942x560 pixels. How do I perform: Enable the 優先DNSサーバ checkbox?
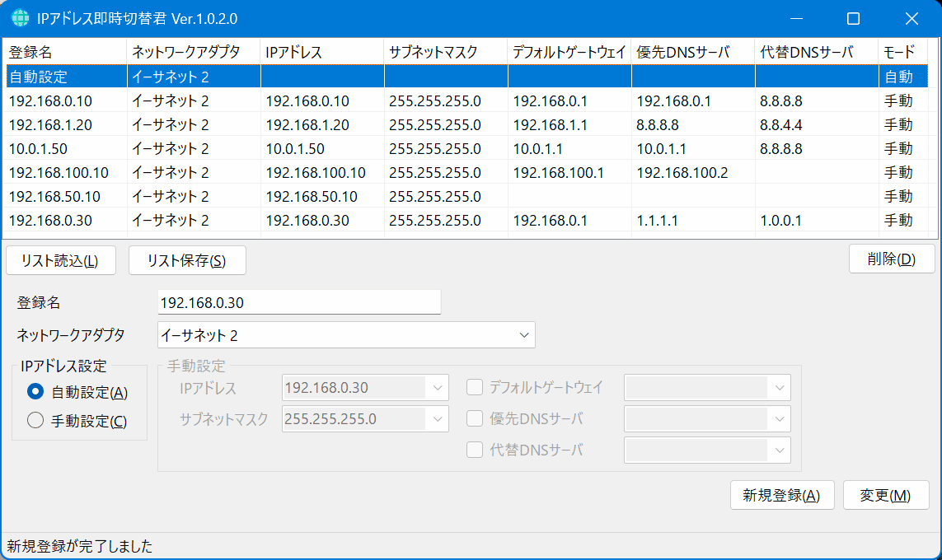tap(475, 418)
